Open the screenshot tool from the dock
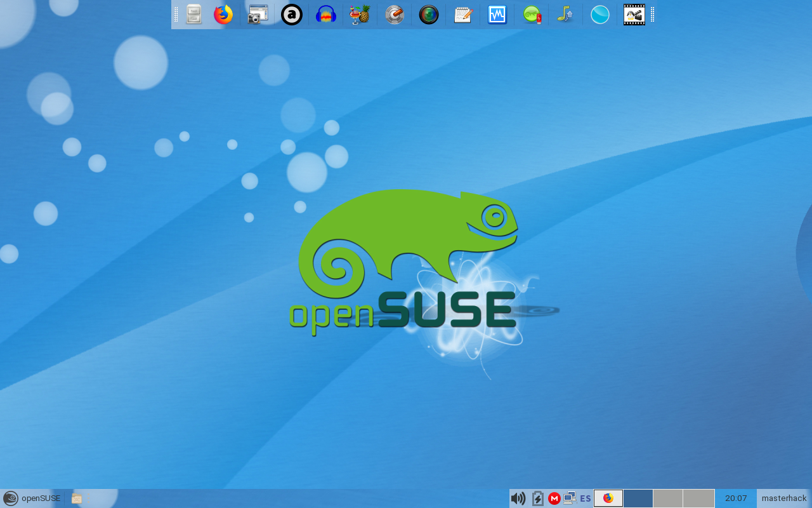812x508 pixels. tap(257, 14)
